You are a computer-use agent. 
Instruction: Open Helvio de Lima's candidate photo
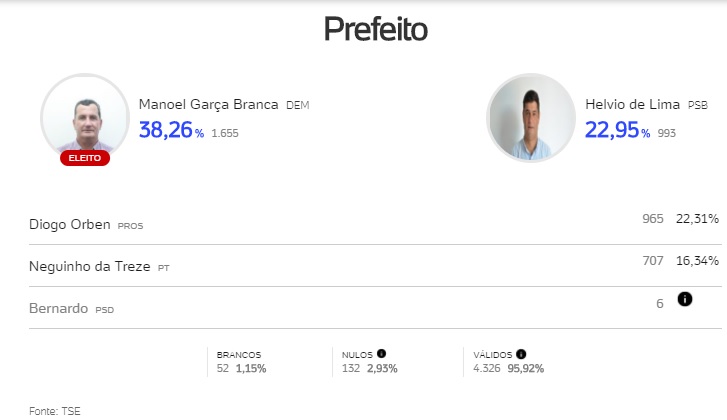tap(531, 117)
